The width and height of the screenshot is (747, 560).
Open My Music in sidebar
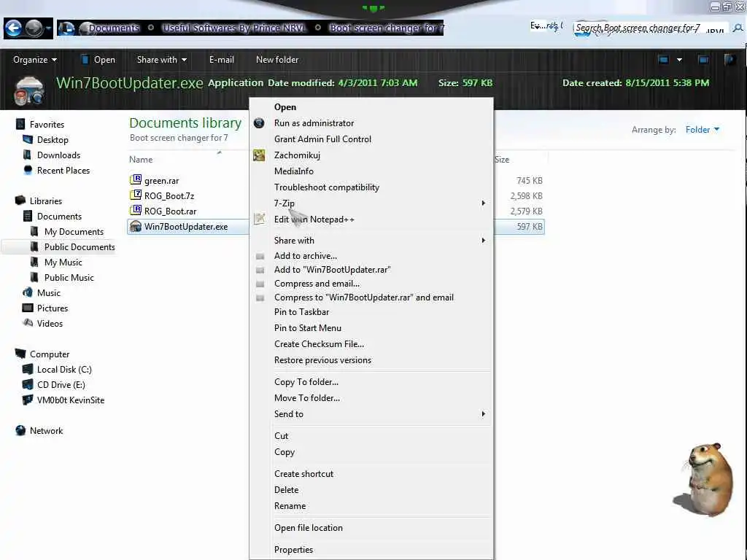63,262
